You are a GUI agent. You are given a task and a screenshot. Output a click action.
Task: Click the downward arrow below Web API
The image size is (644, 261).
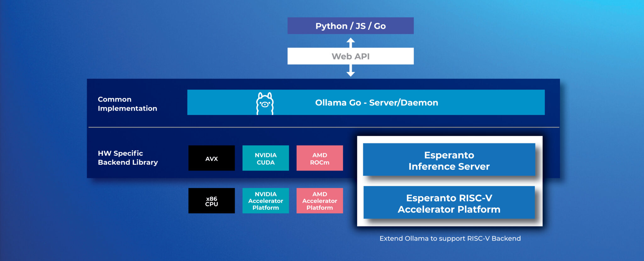click(x=351, y=71)
